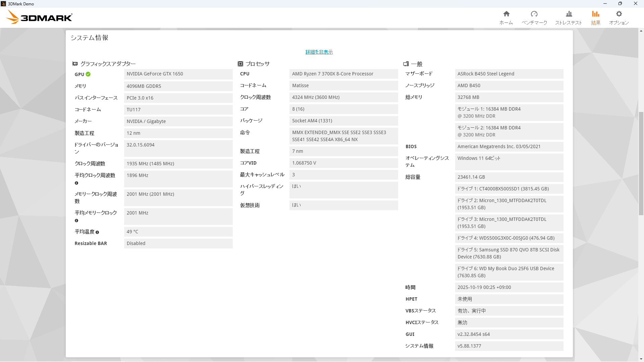This screenshot has width=644, height=362.
Task: Click the ホーム tab label
Action: pyautogui.click(x=506, y=23)
